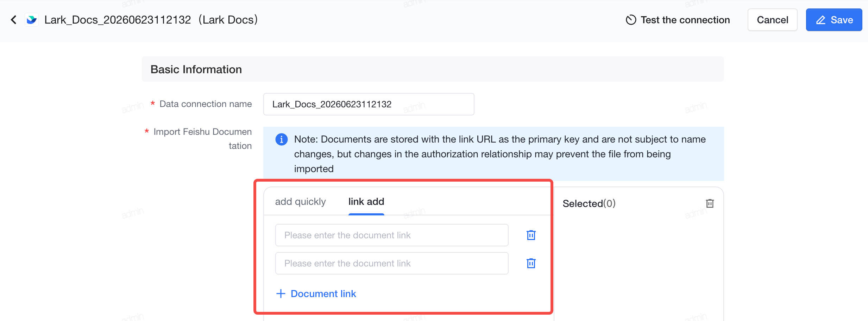Focus the Data connection name field

(x=369, y=104)
